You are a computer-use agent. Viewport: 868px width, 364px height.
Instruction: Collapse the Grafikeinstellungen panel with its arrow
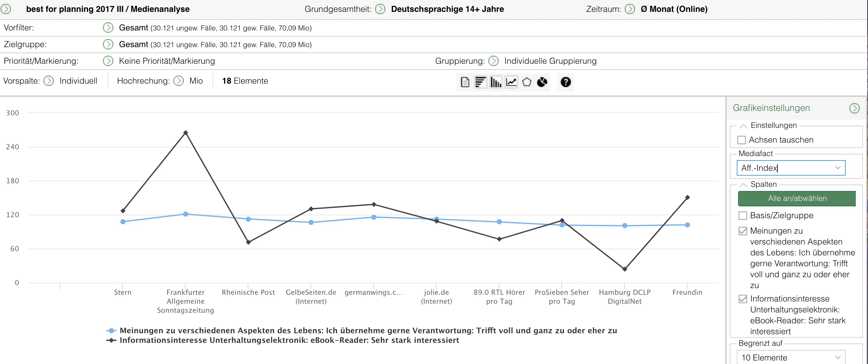(855, 108)
